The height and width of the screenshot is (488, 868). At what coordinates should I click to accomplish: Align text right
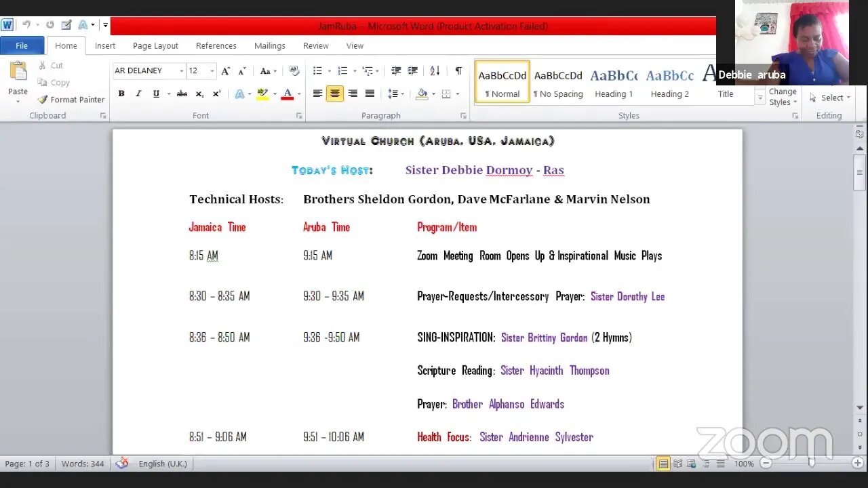pyautogui.click(x=352, y=94)
